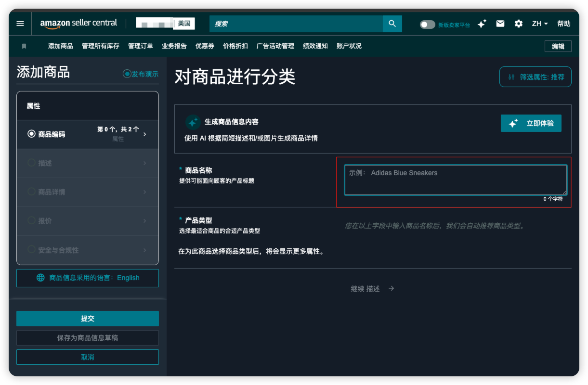Viewport: 588px width, 385px height.
Task: Click the 属性 panel header
Action: (88, 106)
